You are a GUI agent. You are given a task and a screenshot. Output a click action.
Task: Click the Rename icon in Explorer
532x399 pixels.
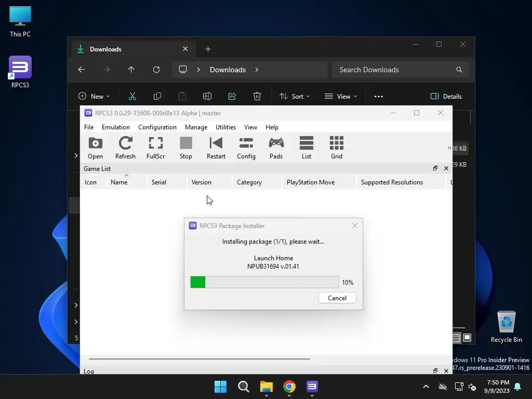[x=207, y=96]
